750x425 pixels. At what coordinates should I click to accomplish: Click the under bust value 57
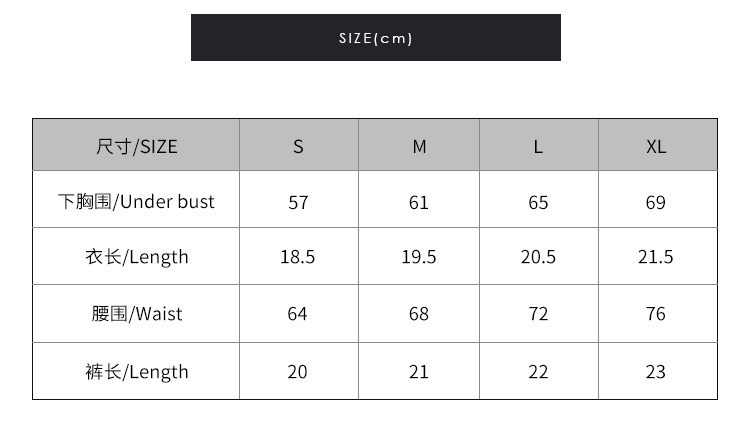[x=298, y=202]
